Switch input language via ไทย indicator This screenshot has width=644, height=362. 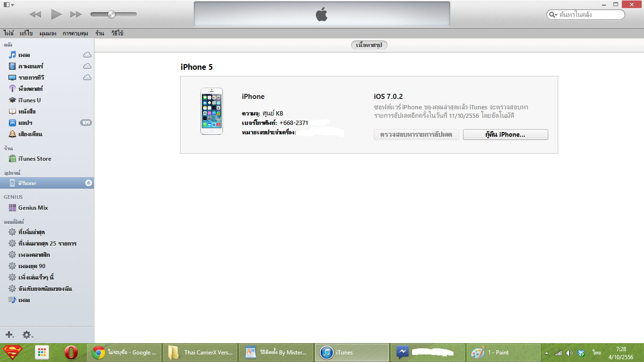[x=597, y=353]
